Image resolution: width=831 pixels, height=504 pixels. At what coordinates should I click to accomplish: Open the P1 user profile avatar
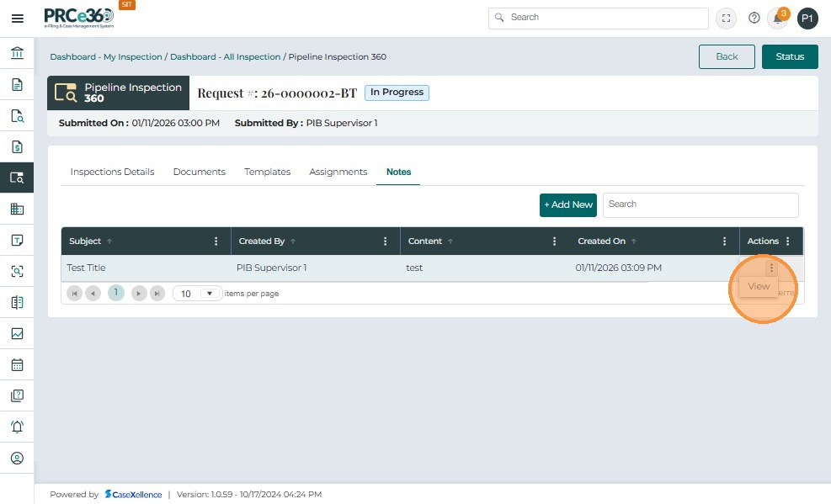click(807, 19)
